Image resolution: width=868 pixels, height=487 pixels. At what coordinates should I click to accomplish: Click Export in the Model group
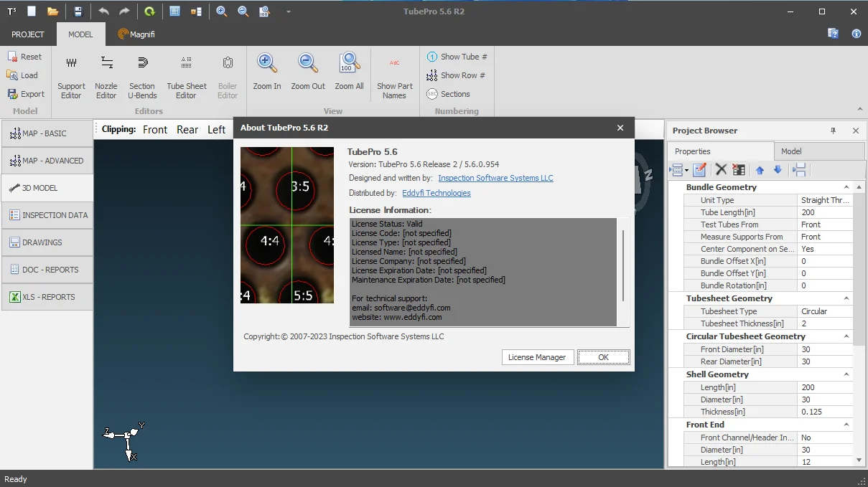coord(26,94)
